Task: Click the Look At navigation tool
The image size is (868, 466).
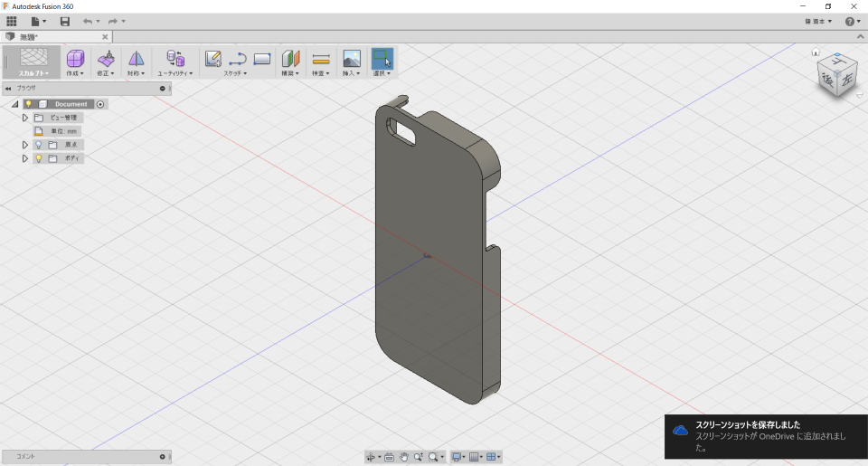Action: coord(389,457)
